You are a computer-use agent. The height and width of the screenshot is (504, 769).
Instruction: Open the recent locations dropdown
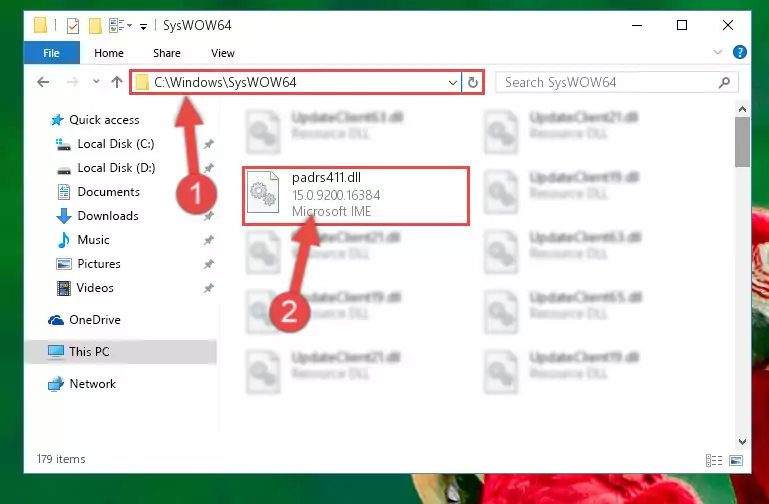(x=96, y=82)
